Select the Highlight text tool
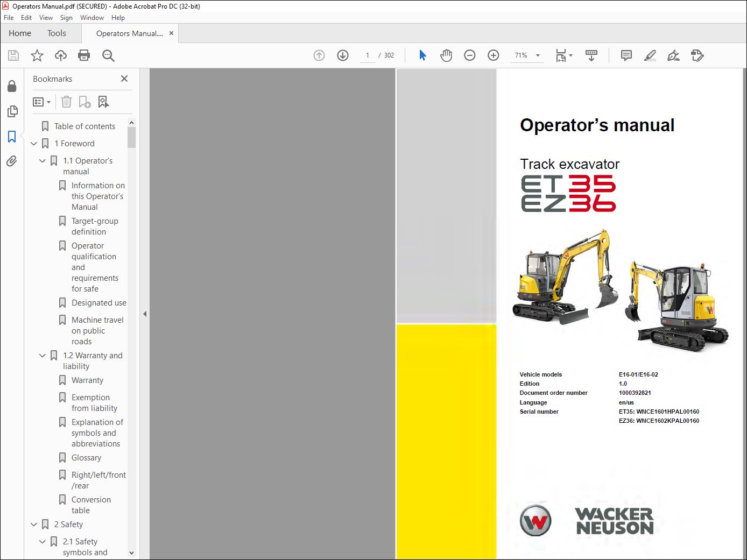This screenshot has width=747, height=560. [x=650, y=55]
